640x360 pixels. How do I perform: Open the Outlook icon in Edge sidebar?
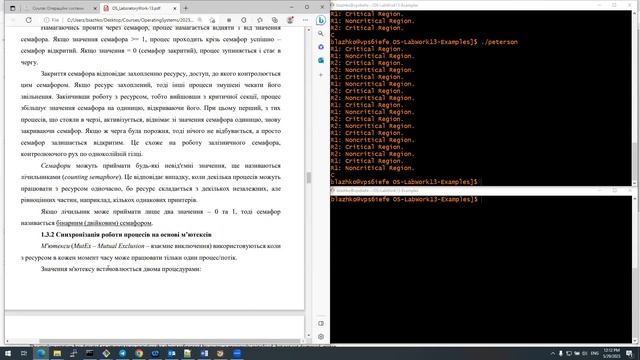click(321, 60)
